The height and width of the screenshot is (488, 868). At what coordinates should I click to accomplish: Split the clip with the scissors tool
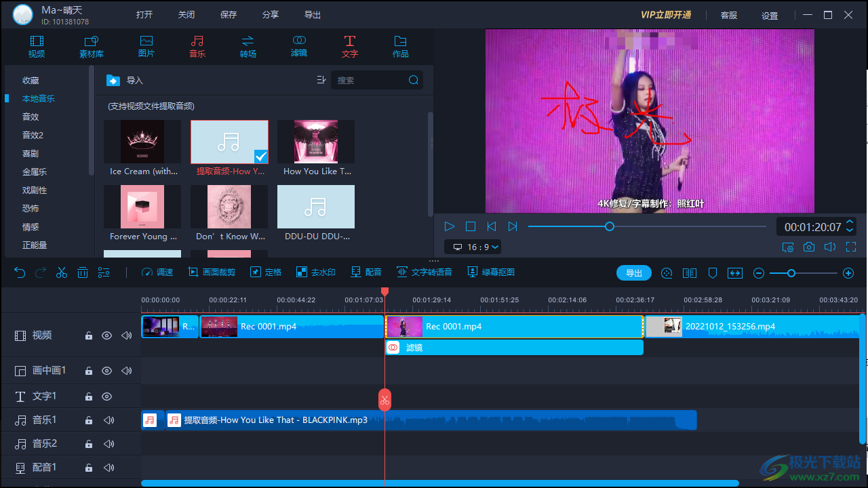(61, 272)
